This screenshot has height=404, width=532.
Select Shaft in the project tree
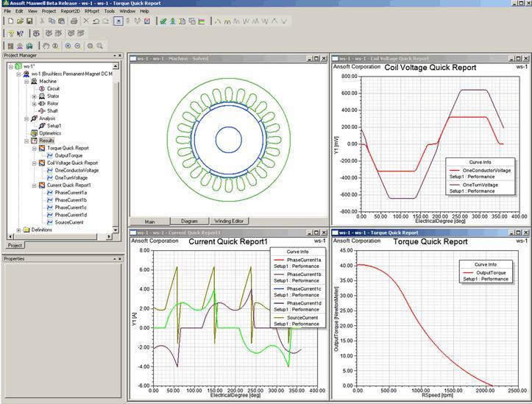click(52, 111)
